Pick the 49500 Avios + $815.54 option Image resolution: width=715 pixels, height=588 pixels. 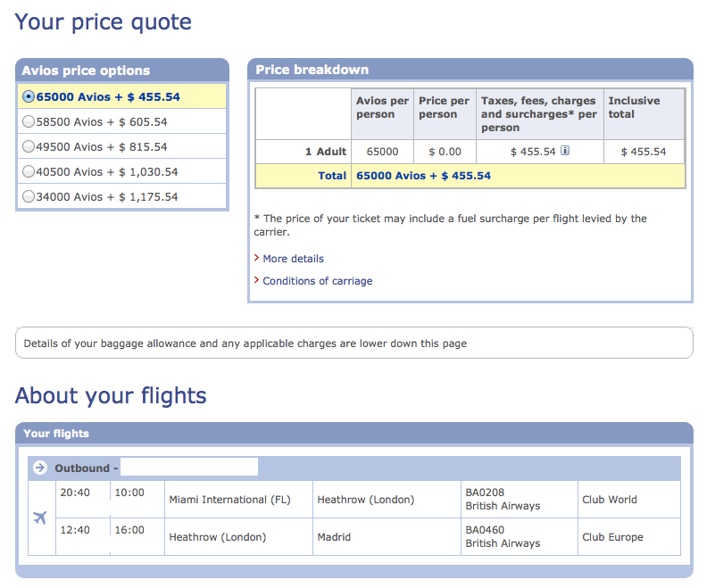pos(29,146)
